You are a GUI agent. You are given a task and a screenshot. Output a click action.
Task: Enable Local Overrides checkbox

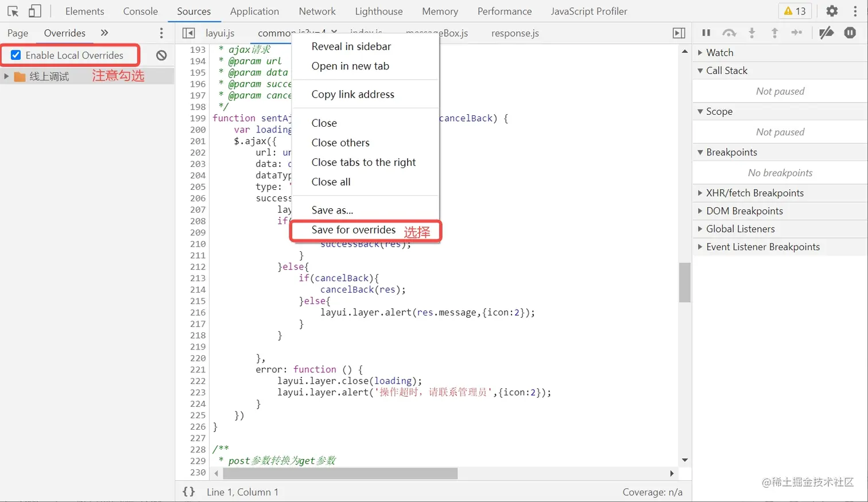16,55
